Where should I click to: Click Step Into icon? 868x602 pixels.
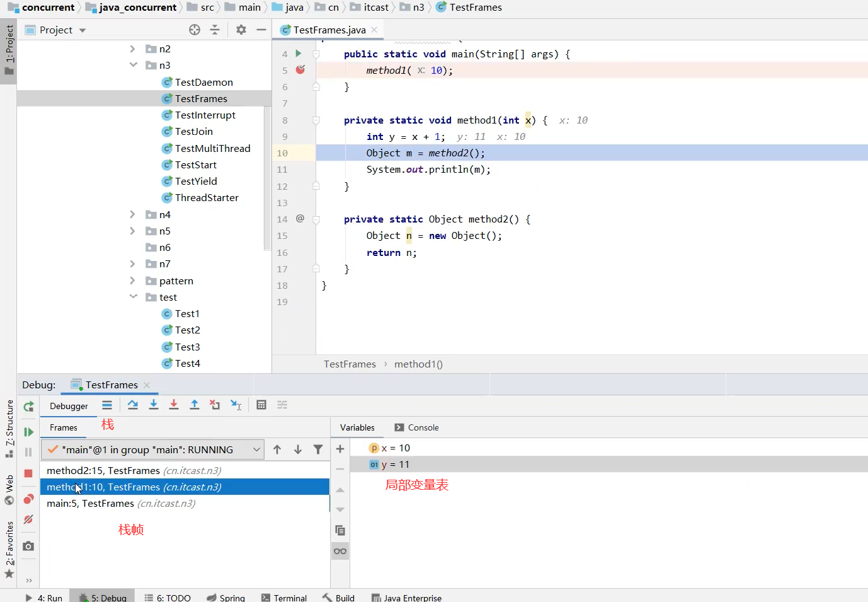click(154, 405)
